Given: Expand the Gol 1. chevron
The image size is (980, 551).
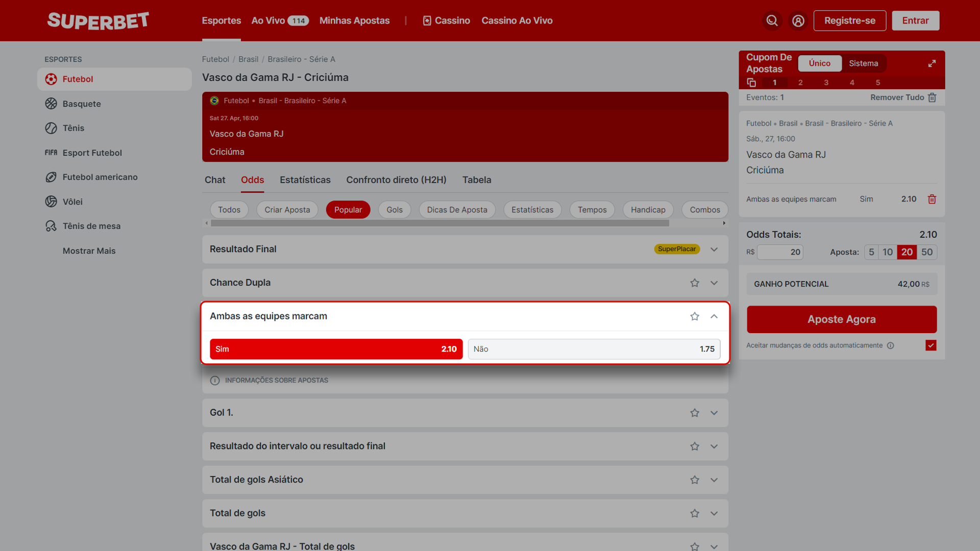Looking at the screenshot, I should click(x=714, y=413).
